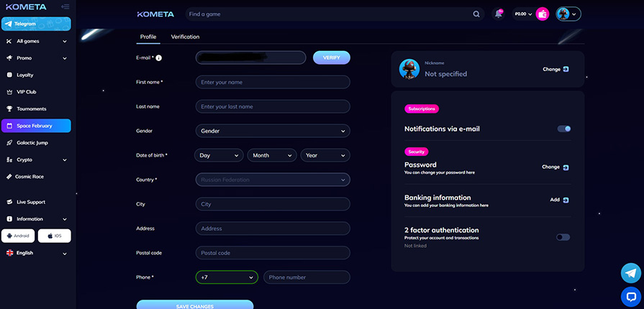Image resolution: width=644 pixels, height=309 pixels.
Task: Open Telegram floating chat button
Action: point(630,273)
